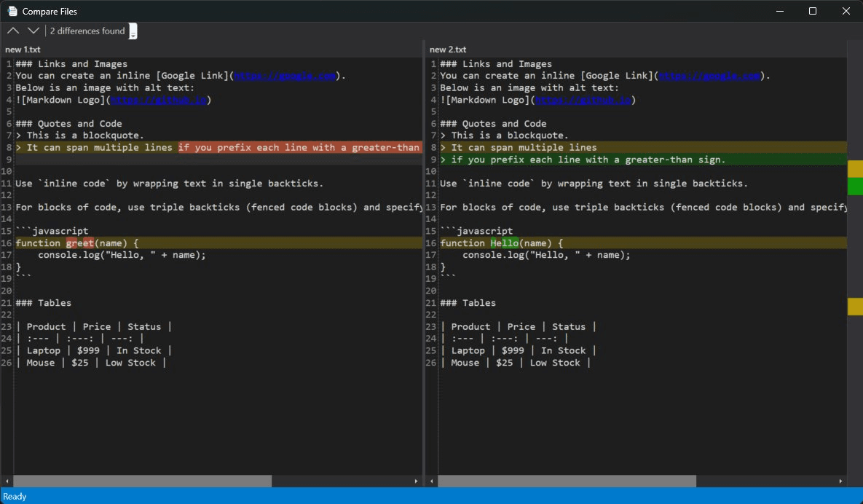The image size is (863, 504).
Task: Jump to the previous difference with up arrow
Action: click(13, 31)
